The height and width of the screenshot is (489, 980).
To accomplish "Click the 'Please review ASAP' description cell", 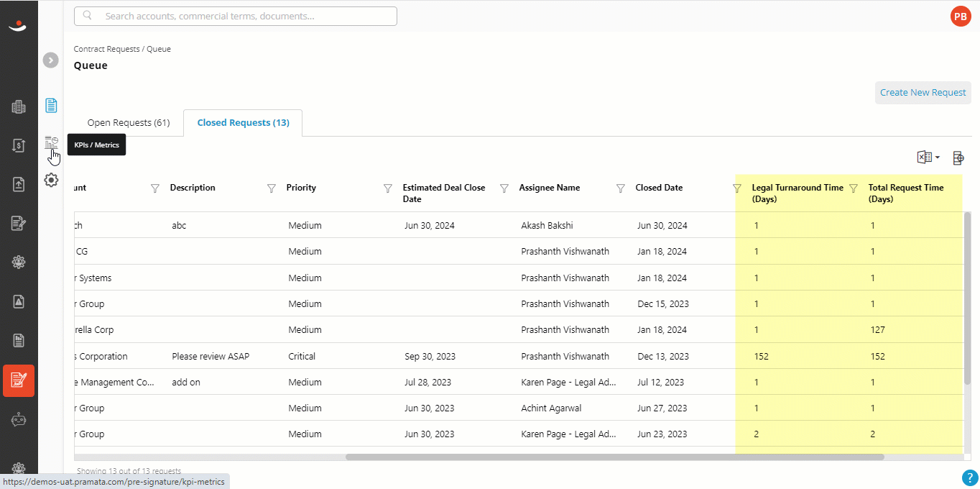I will tap(211, 356).
